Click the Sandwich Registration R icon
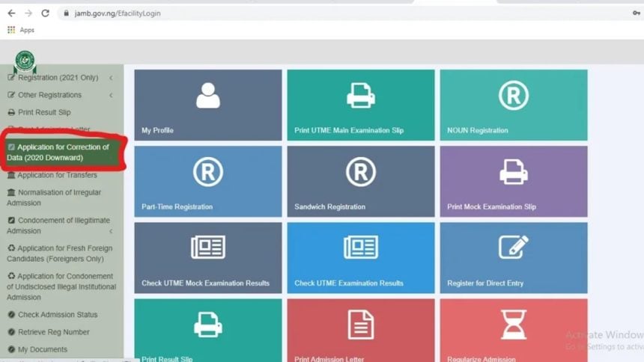Viewport: 644px width, 362px height. (x=360, y=172)
